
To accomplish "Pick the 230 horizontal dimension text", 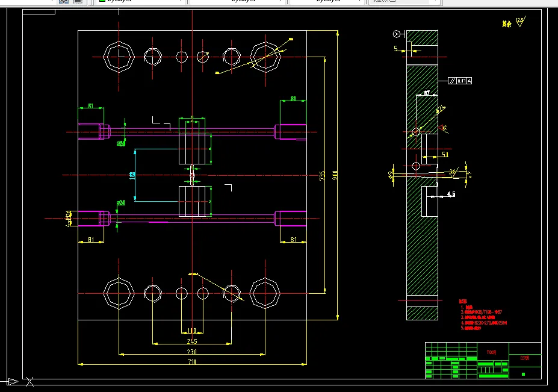I will pos(192,352).
